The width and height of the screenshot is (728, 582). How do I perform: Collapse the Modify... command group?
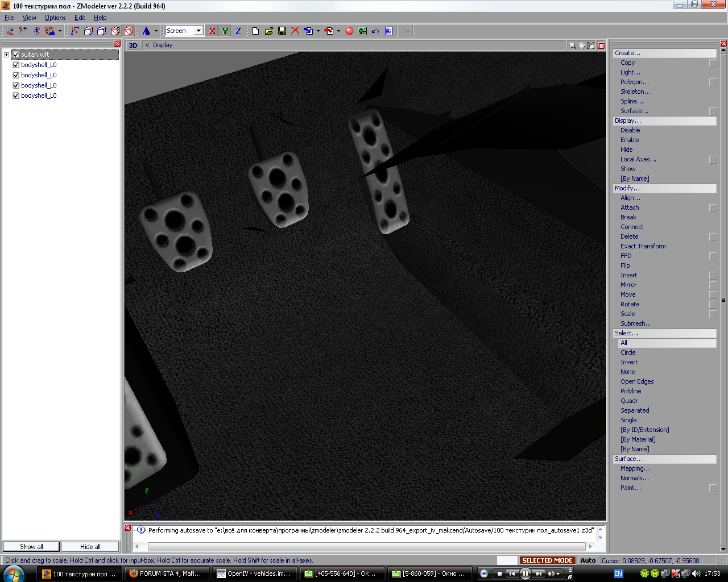coord(664,188)
